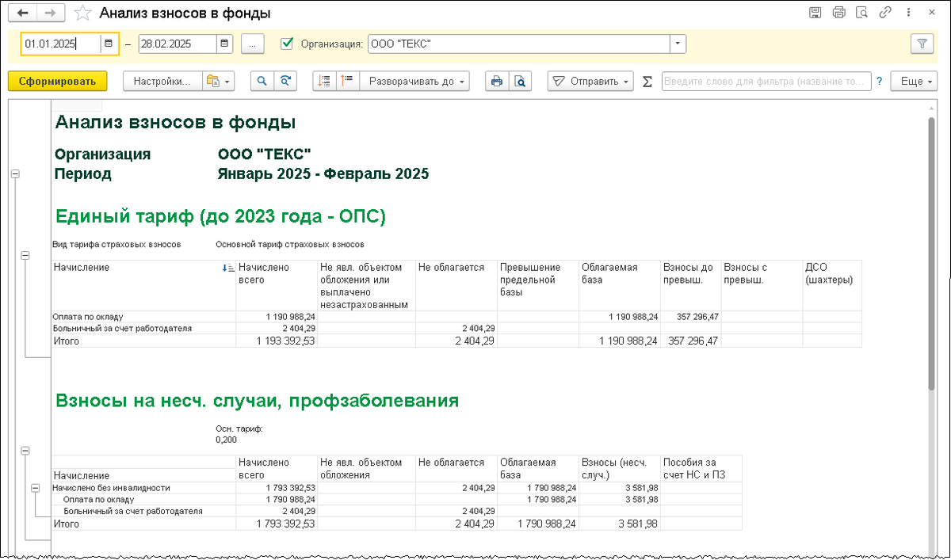Click the save icon in title bar

click(815, 13)
